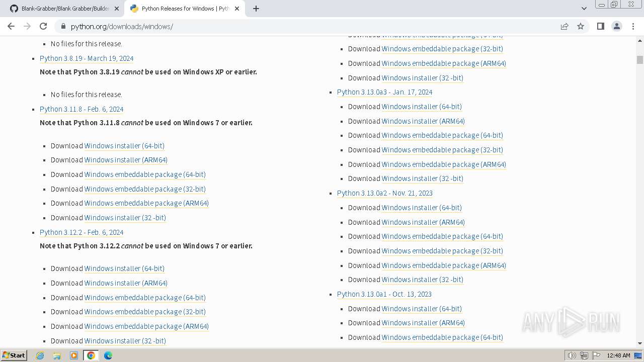Download 3.13.0a1 Windows installer (64-bit)

(422, 309)
